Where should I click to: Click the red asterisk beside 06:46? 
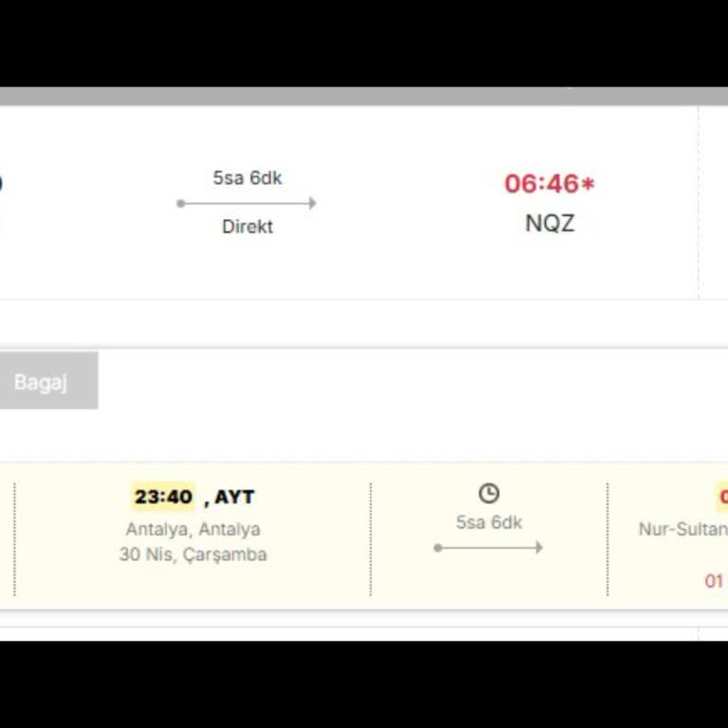click(x=588, y=184)
